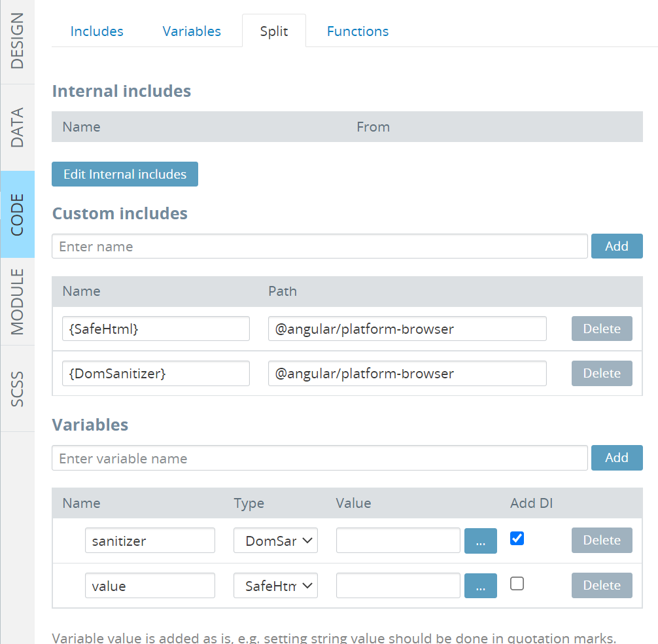Switch to the Includes tab
658x644 pixels.
click(x=97, y=31)
